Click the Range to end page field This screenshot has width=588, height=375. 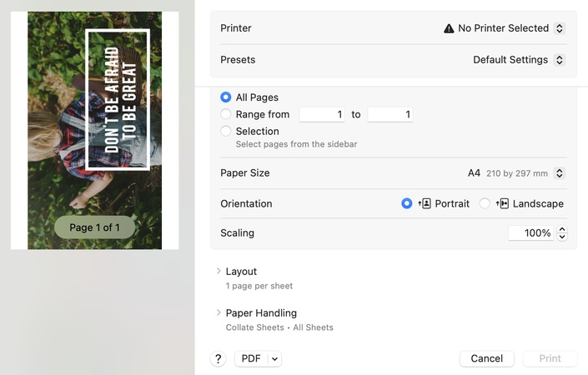[x=390, y=114]
